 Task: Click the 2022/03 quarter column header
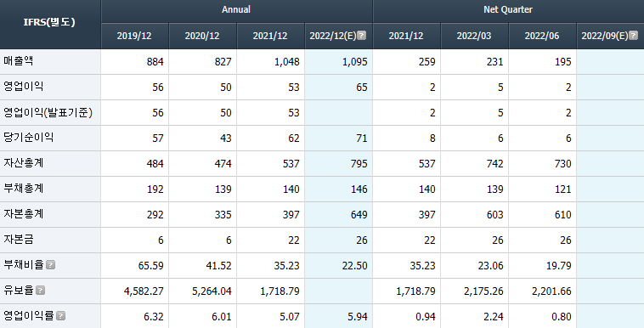click(x=474, y=36)
